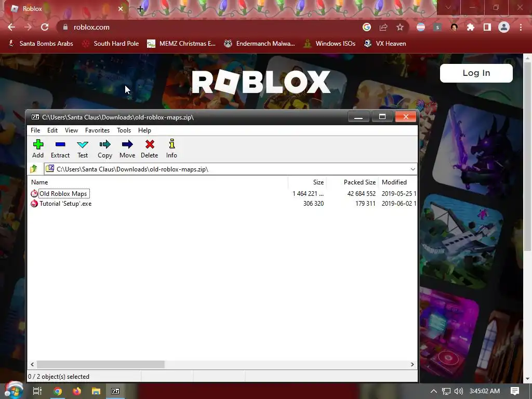The height and width of the screenshot is (399, 532).
Task: Open the Tools menu
Action: click(124, 130)
